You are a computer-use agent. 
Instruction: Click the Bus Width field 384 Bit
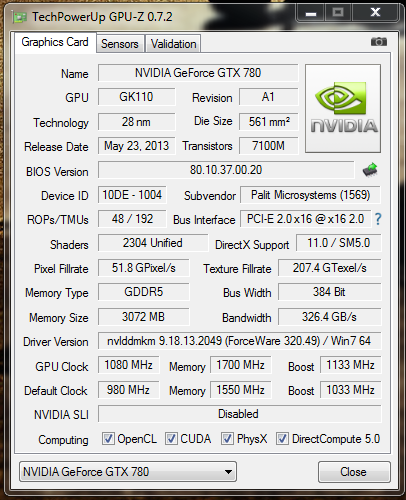[x=329, y=292]
